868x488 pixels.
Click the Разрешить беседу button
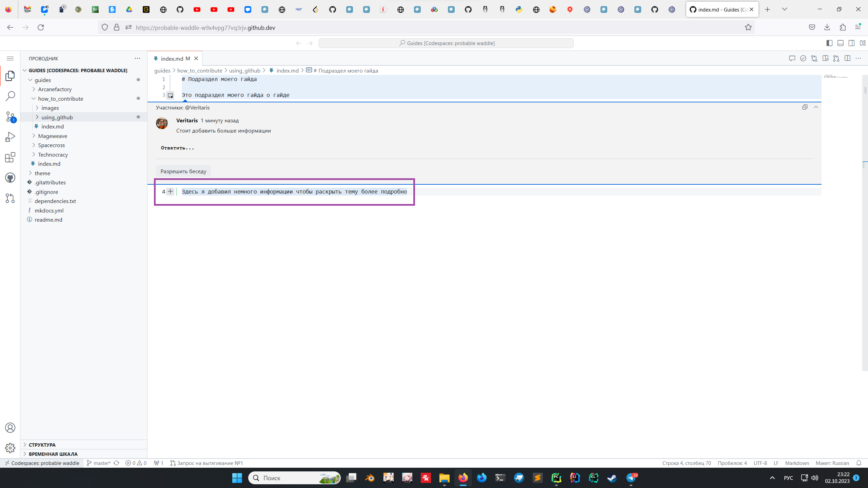click(183, 171)
